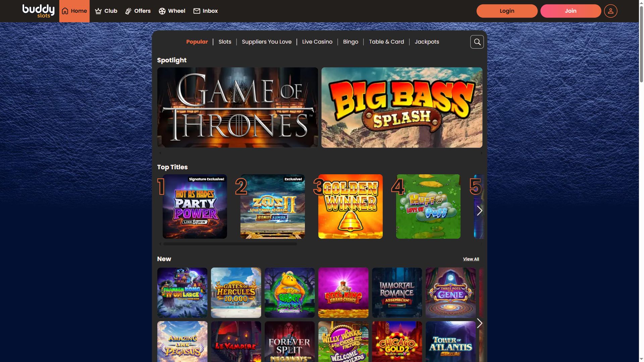Viewport: 644px width, 362px height.
Task: Open the Offers menu item
Action: 138,11
